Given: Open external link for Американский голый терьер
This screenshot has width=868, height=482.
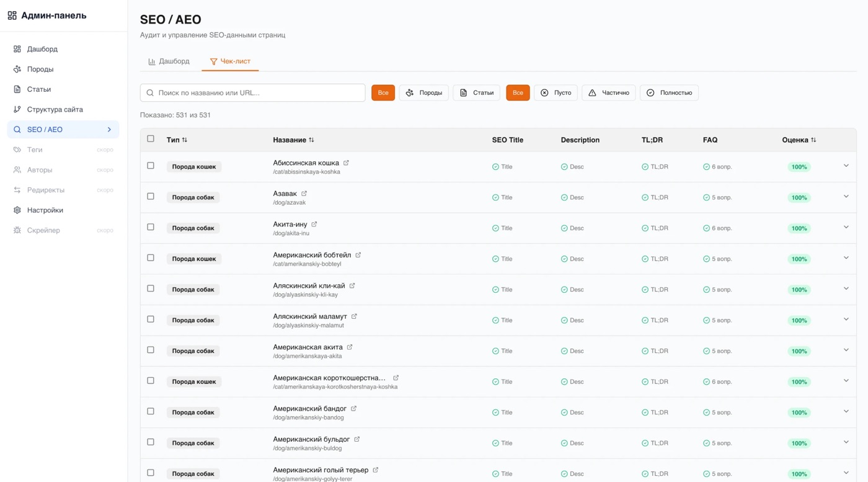Looking at the screenshot, I should pos(376,470).
